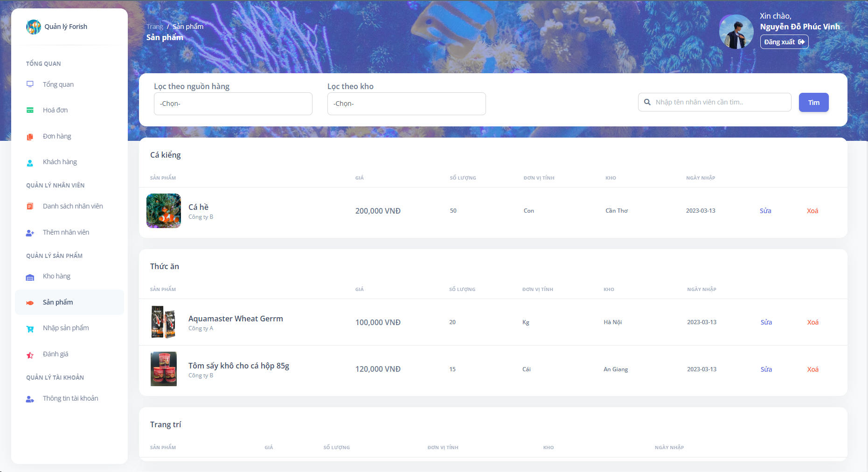Viewport: 868px width, 472px height.
Task: Open Thông tin tài khoản
Action: (69, 398)
